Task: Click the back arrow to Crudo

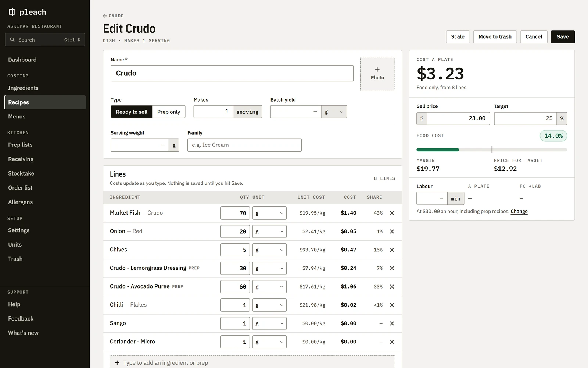Action: pos(105,16)
